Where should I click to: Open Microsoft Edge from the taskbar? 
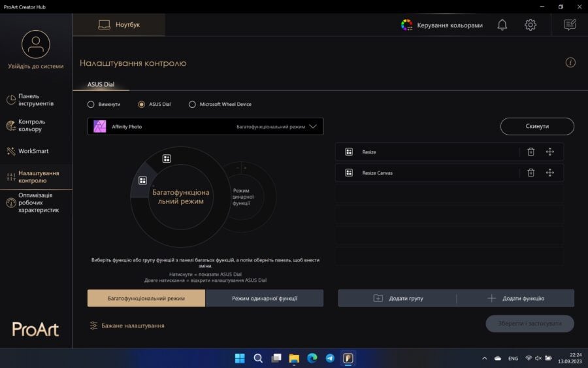312,358
